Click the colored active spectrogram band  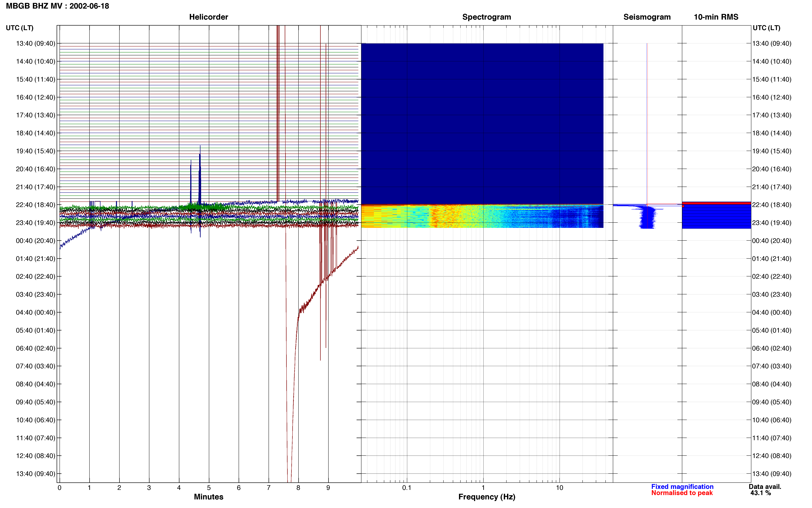pos(482,216)
